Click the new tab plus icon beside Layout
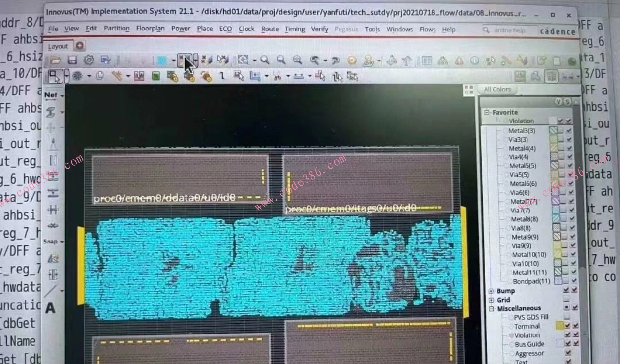This screenshot has height=364, width=620. pos(79,46)
